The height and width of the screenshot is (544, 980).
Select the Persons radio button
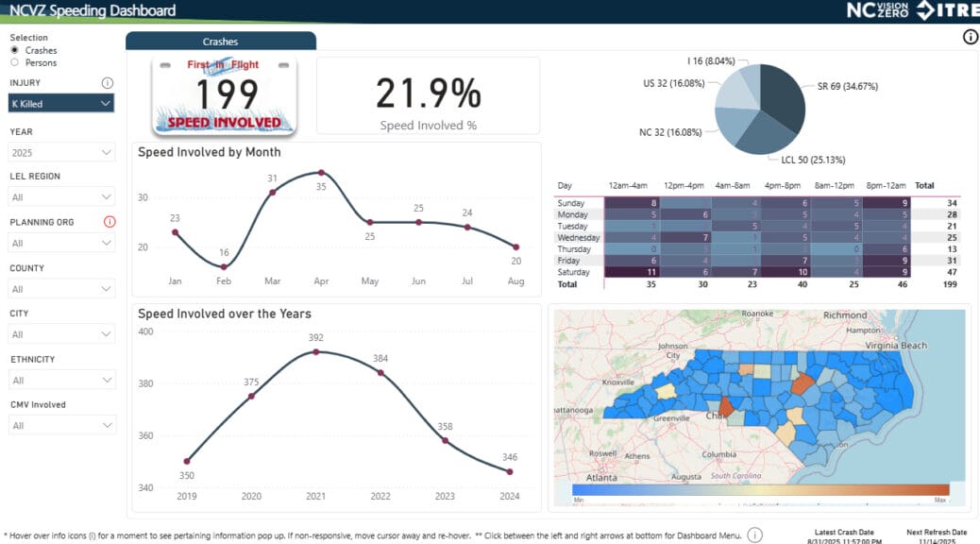(x=14, y=62)
